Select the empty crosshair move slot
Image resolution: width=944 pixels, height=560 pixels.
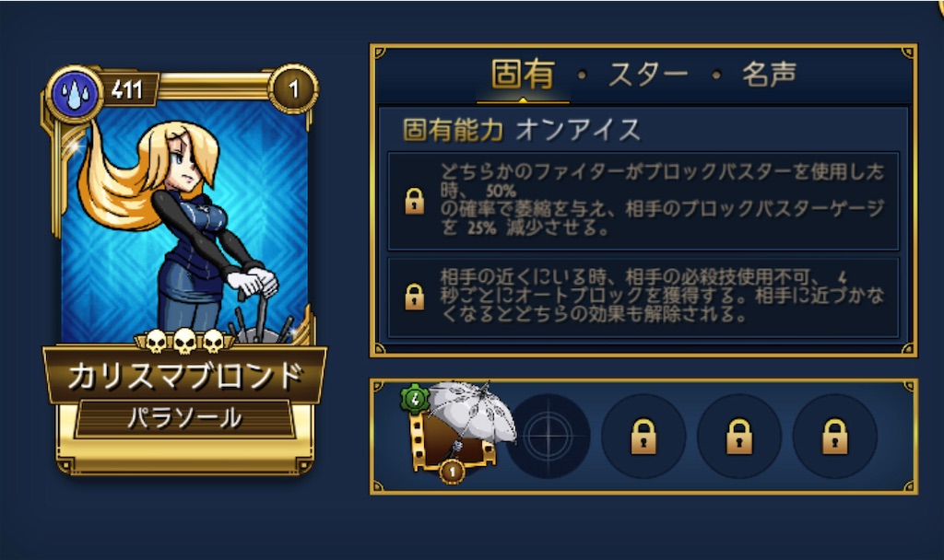point(549,436)
